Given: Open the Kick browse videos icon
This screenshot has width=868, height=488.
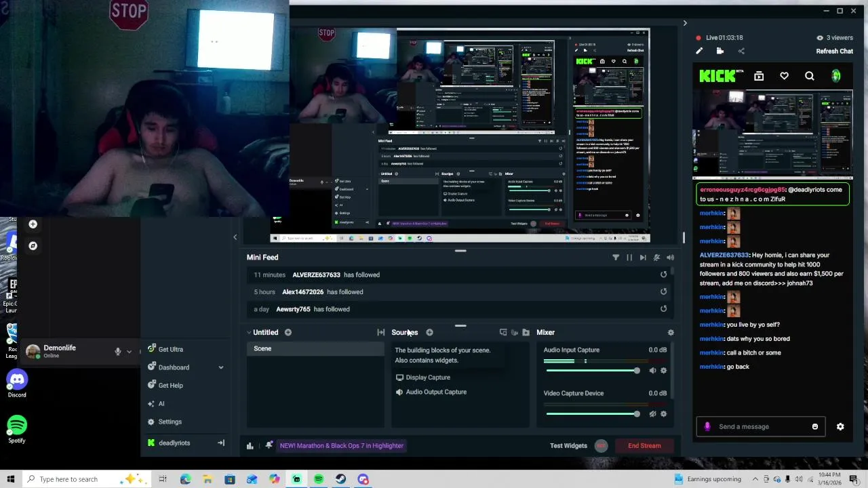Looking at the screenshot, I should point(759,77).
